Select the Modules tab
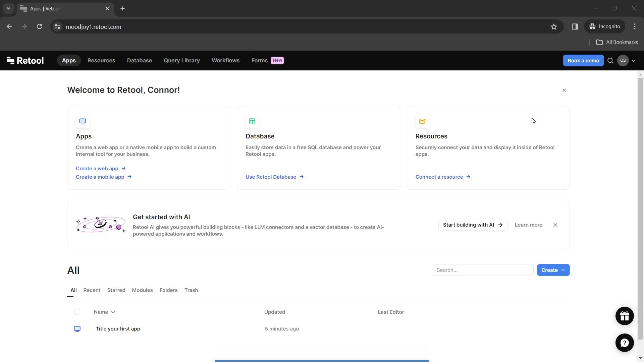Viewport: 644px width, 362px height. (x=142, y=290)
